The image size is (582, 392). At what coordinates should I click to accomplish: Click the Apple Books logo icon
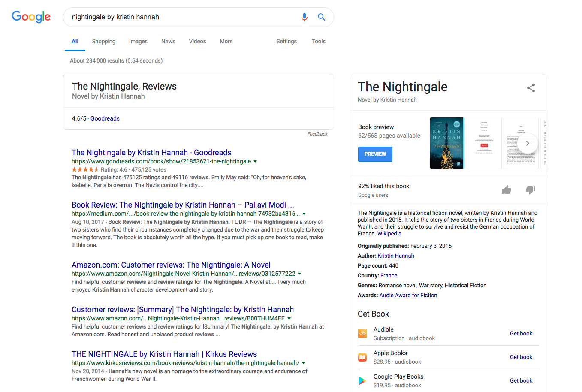pyautogui.click(x=362, y=357)
